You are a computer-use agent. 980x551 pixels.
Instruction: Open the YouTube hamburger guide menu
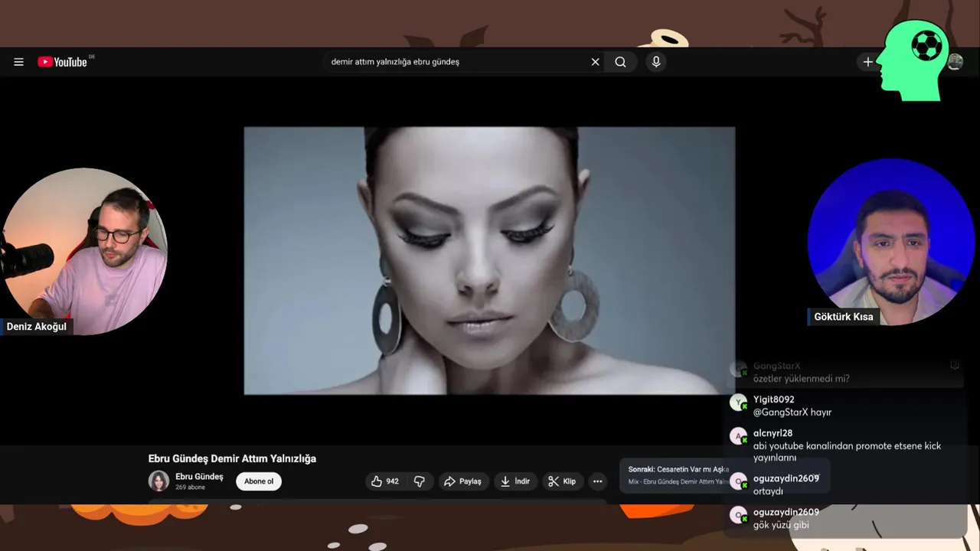click(x=18, y=62)
